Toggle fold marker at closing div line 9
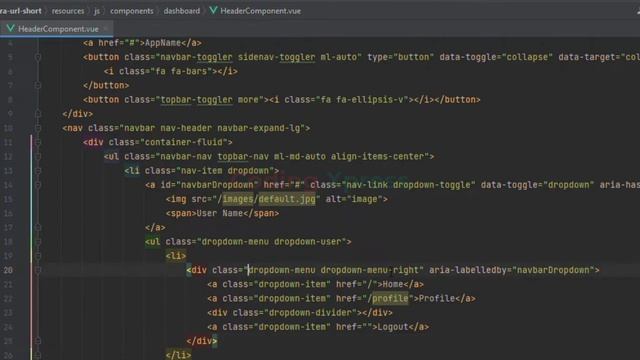The width and height of the screenshot is (640, 360). point(38,113)
